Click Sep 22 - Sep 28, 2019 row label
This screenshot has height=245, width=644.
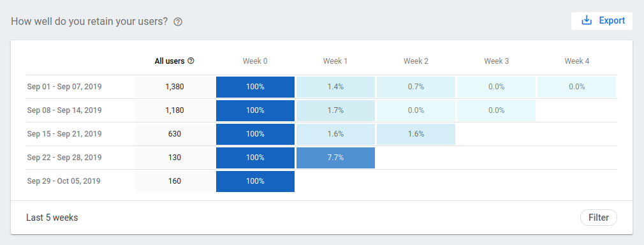(x=64, y=158)
